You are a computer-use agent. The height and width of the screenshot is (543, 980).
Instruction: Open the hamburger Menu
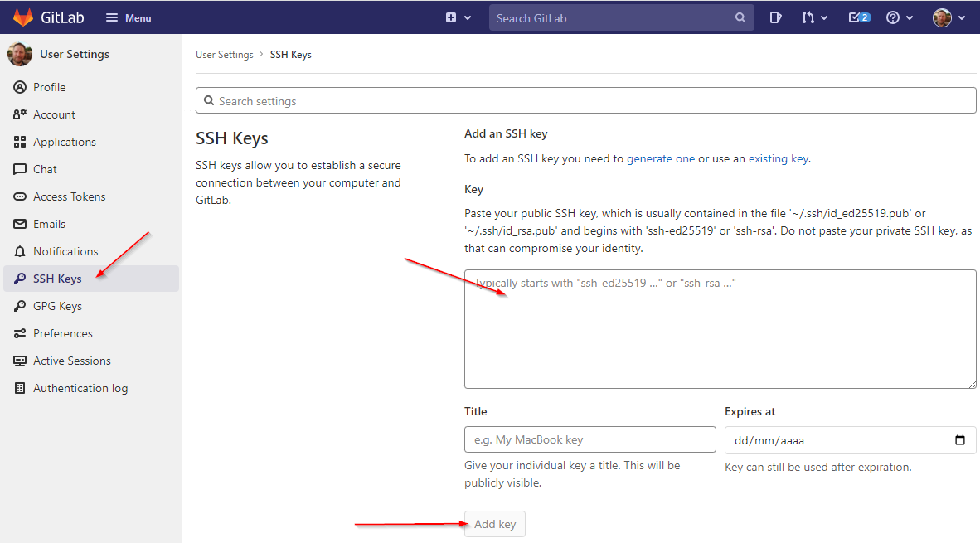[129, 17]
